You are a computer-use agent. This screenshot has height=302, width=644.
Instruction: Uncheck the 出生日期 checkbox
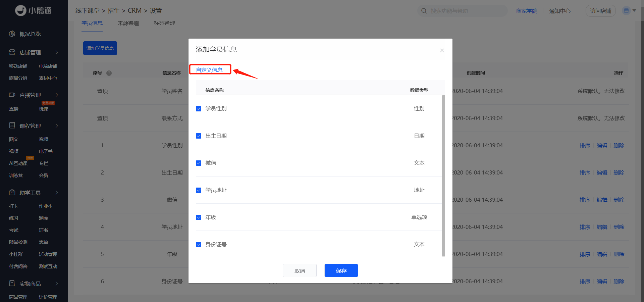[199, 136]
